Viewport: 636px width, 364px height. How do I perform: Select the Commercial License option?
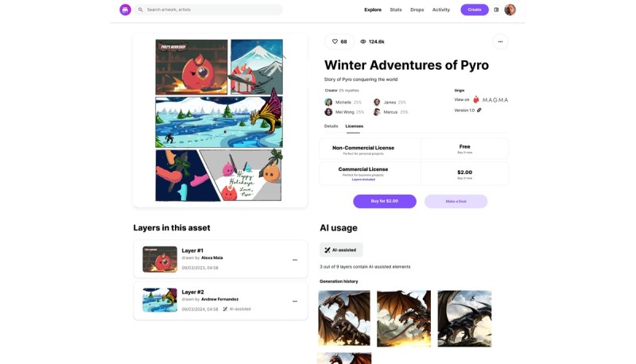click(x=413, y=173)
